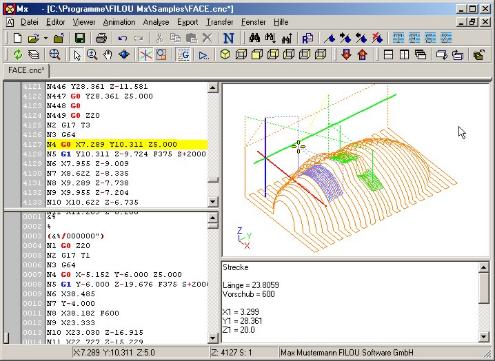Refresh the view with green arrows icon
The width and height of the screenshot is (495, 361).
pos(17,54)
